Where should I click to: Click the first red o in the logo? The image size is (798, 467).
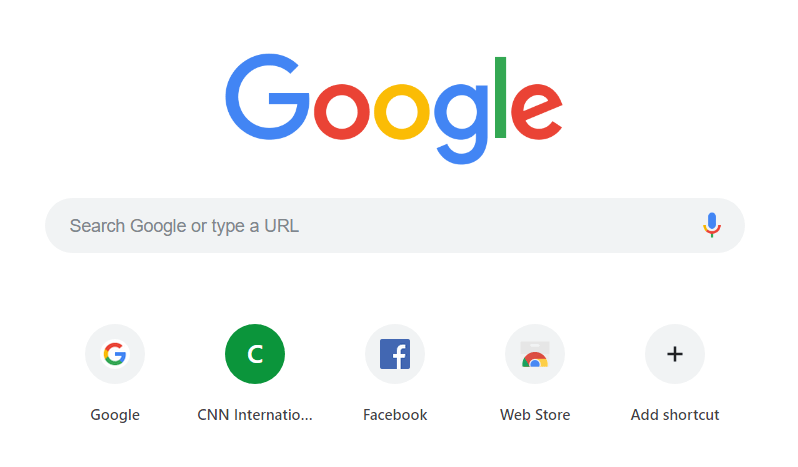click(341, 111)
